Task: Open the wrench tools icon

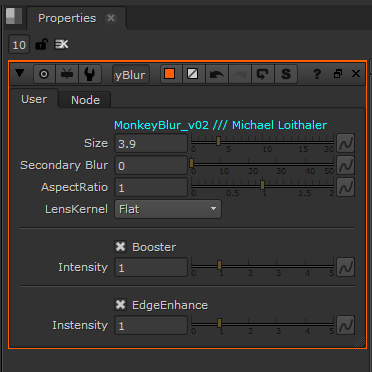Action: (90, 74)
